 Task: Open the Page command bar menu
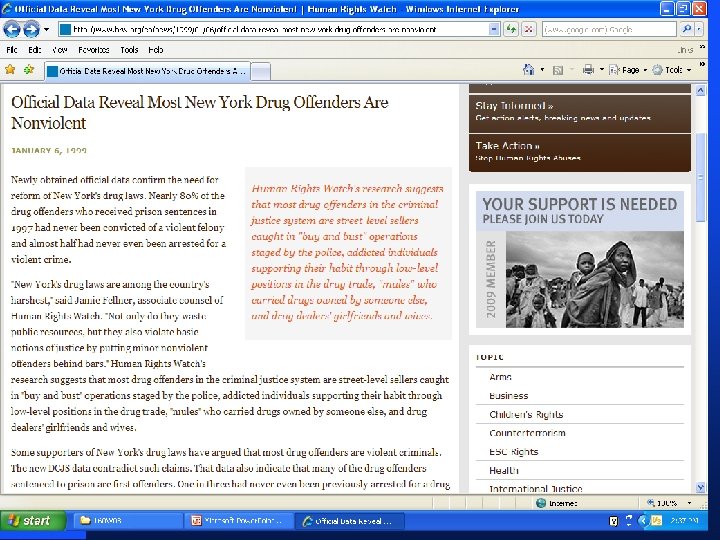628,70
